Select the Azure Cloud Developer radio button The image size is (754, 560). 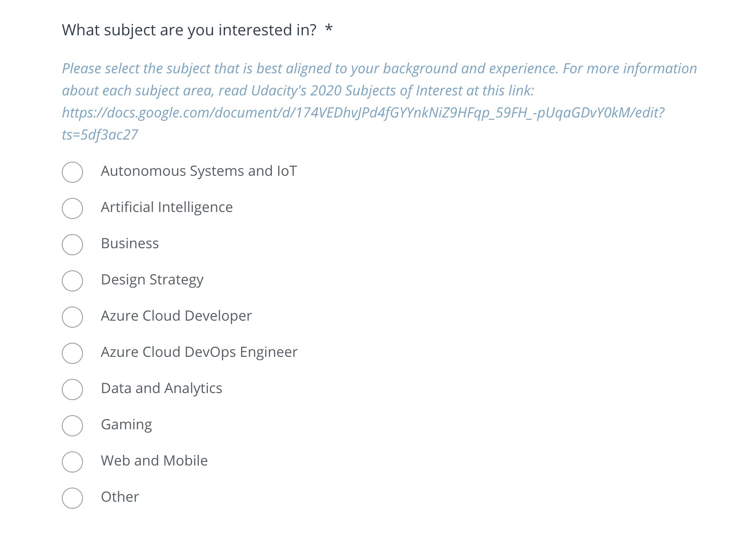(x=72, y=317)
